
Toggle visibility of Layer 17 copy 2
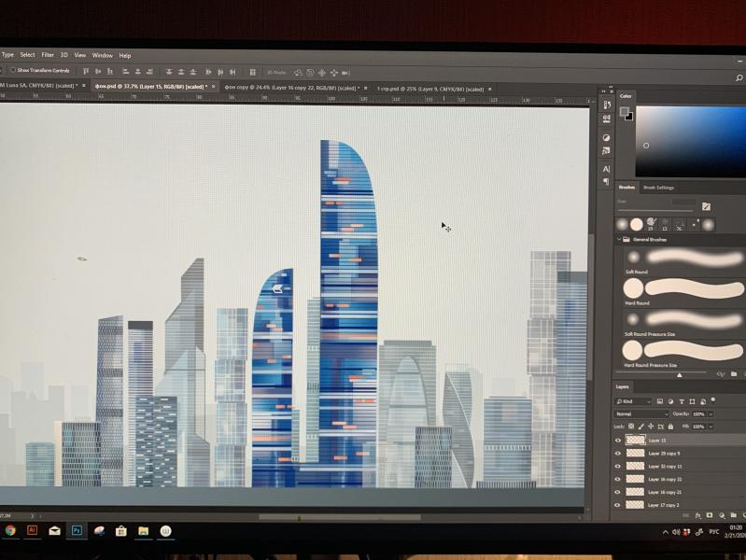[617, 505]
